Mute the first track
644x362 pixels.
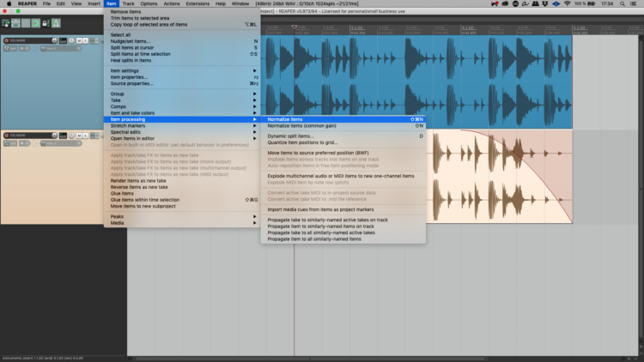(79, 40)
